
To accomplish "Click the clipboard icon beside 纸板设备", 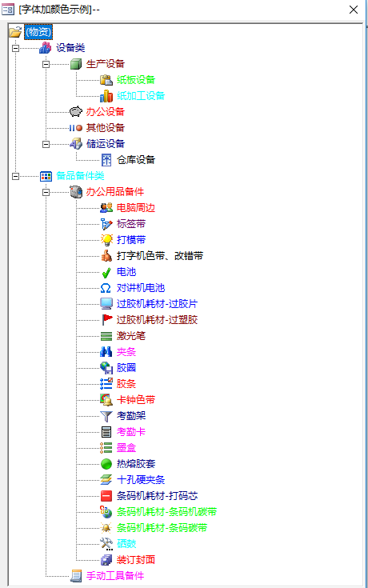I will [x=106, y=80].
